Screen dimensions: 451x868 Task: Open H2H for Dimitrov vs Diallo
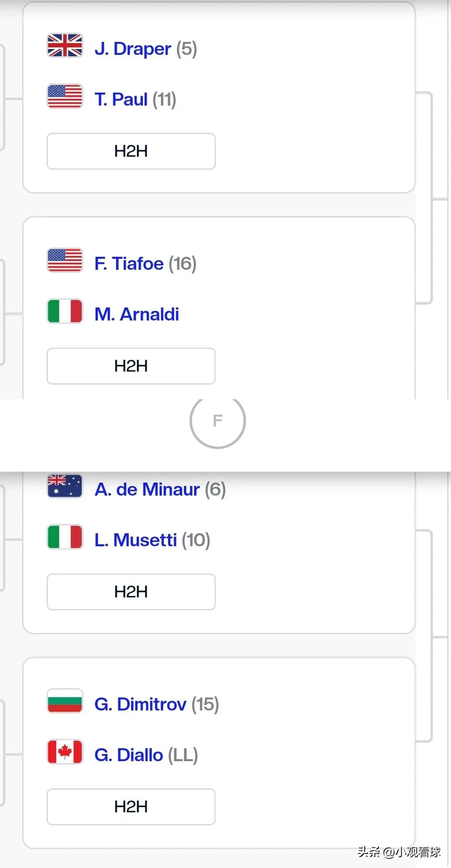[131, 807]
